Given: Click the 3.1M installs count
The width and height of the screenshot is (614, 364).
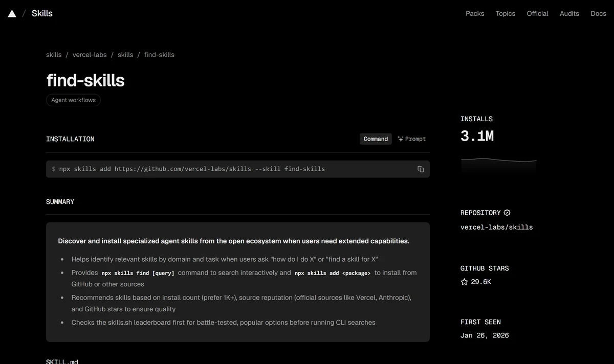Looking at the screenshot, I should pos(477,136).
